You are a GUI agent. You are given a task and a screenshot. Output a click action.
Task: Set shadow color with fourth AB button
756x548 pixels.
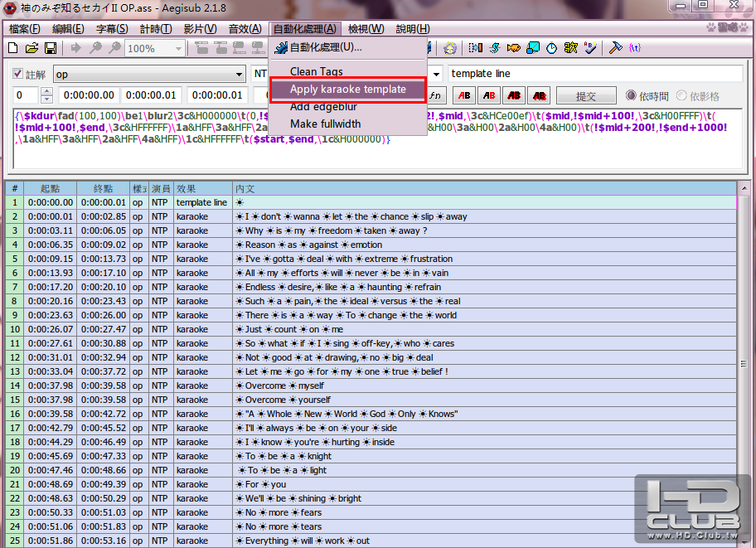pos(540,95)
